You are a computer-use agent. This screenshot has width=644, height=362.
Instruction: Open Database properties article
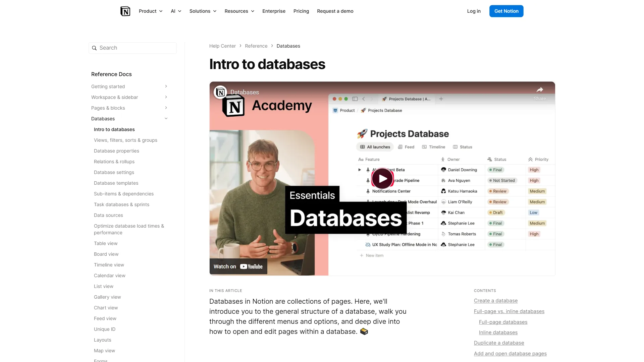(116, 151)
